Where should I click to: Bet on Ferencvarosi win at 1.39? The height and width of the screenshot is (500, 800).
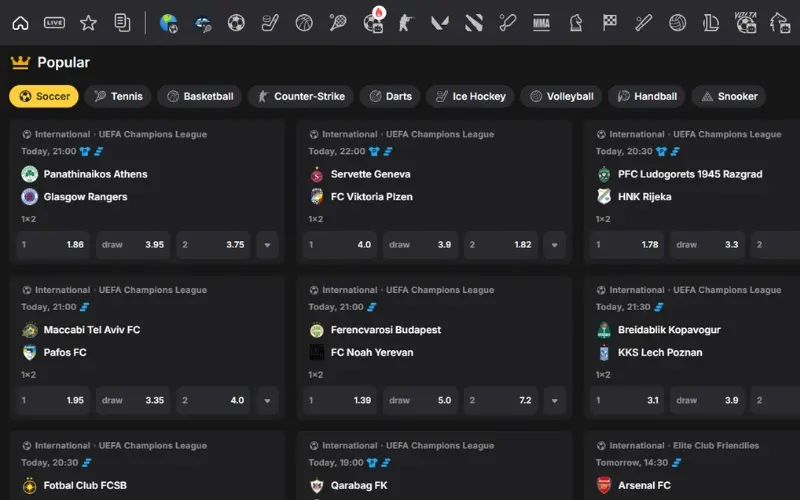tap(340, 401)
